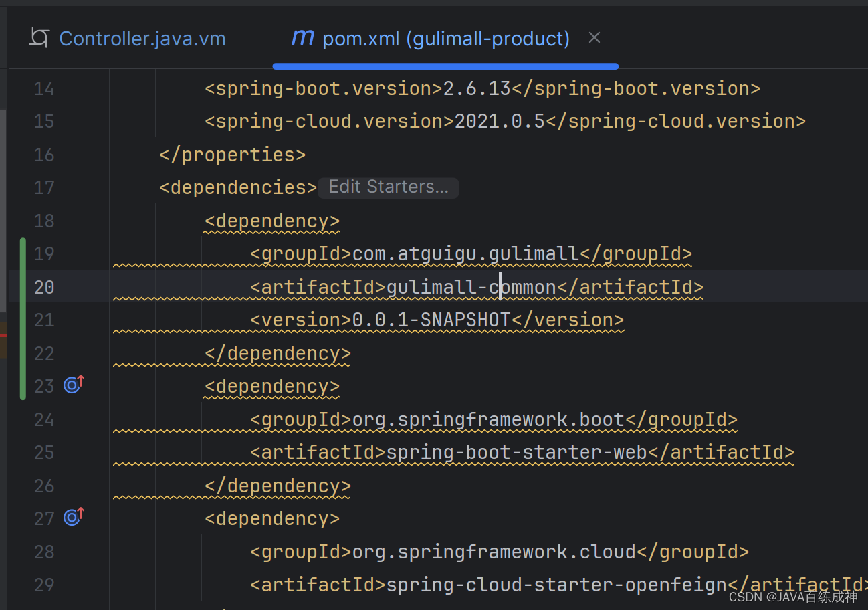
Task: Place cursor in the 2.6.13 spring-boot version value
Action: click(477, 88)
